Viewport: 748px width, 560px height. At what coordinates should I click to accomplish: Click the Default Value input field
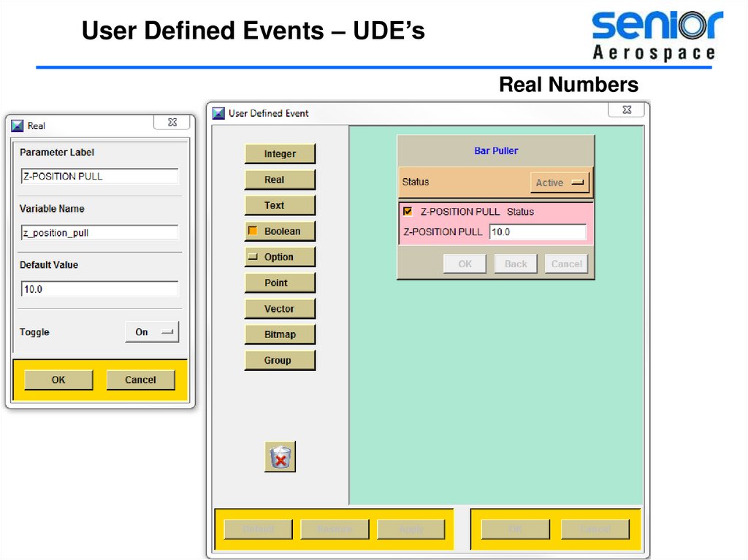(99, 289)
